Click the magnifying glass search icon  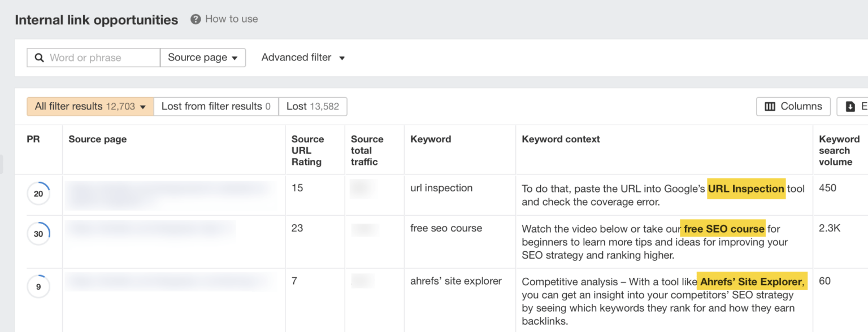[x=38, y=57]
